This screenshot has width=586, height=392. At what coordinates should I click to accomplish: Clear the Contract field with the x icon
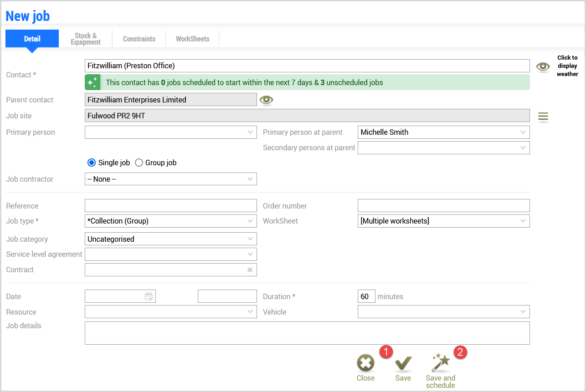250,270
